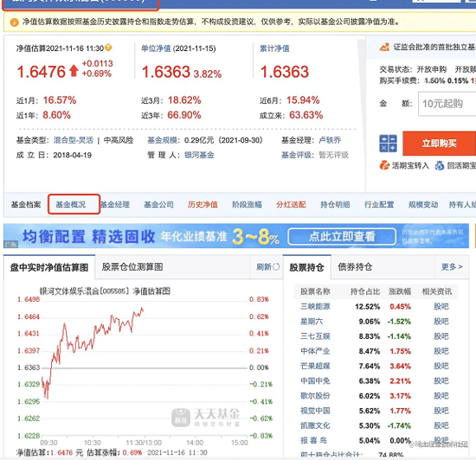Click the net value estimate chart
Image resolution: width=476 pixels, height=460 pixels.
[145, 367]
